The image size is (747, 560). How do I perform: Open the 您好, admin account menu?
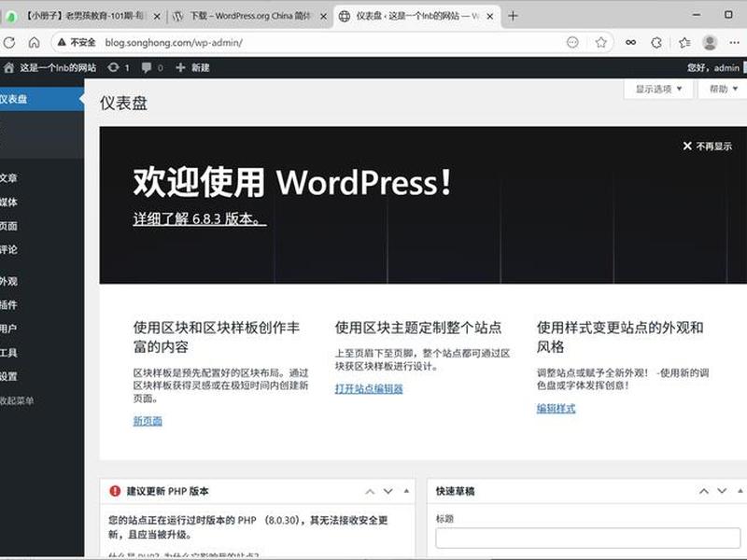click(715, 67)
